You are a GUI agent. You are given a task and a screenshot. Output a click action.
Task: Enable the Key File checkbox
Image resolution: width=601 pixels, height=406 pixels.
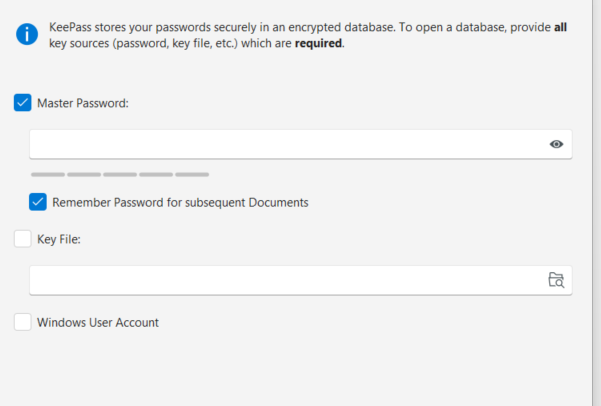click(23, 239)
